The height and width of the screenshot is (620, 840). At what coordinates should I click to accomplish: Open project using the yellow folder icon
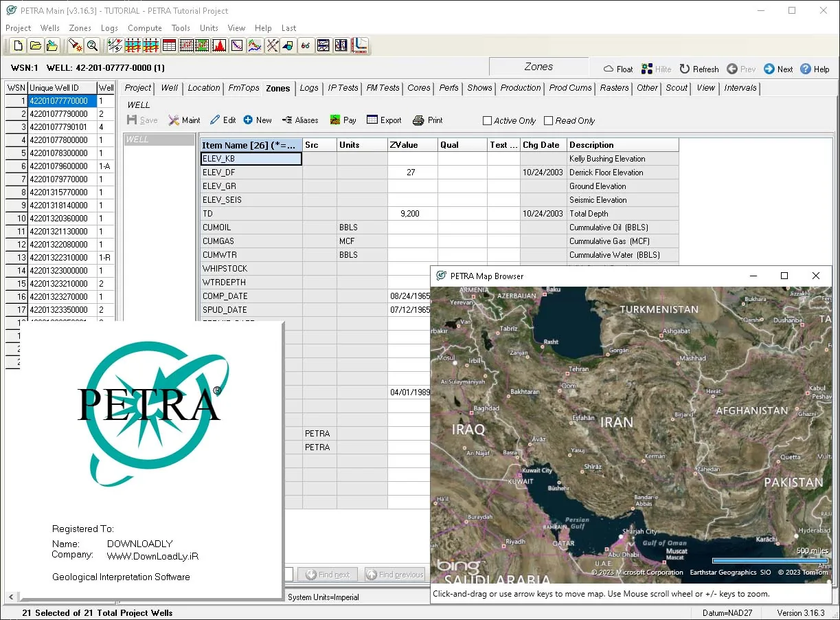click(x=35, y=46)
